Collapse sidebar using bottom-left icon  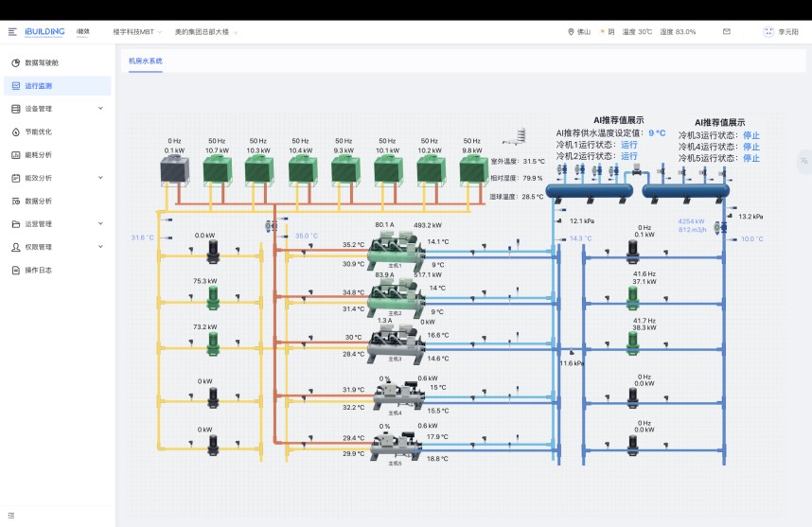pyautogui.click(x=11, y=516)
